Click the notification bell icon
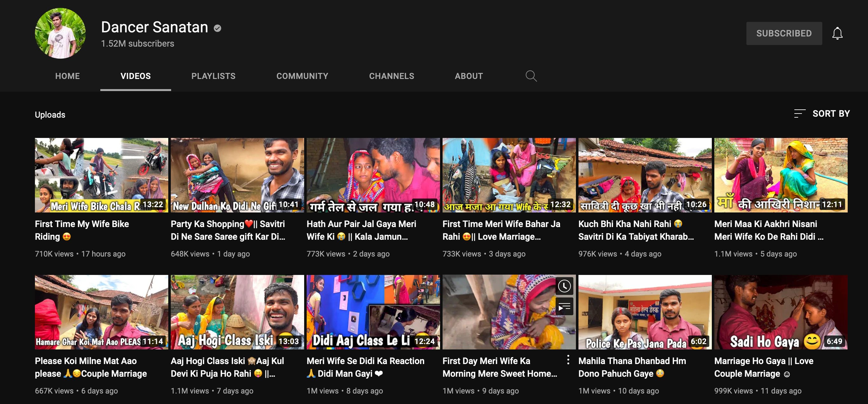This screenshot has height=404, width=868. [x=837, y=33]
